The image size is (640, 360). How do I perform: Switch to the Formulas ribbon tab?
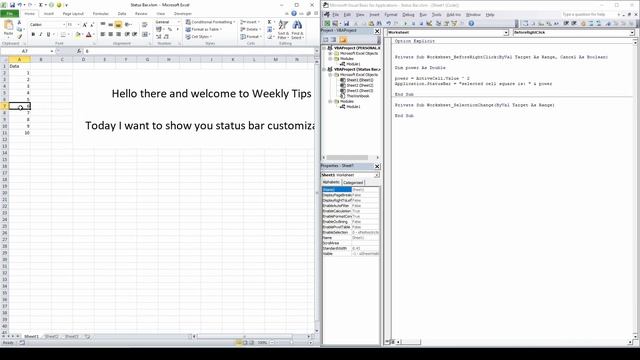click(x=100, y=13)
